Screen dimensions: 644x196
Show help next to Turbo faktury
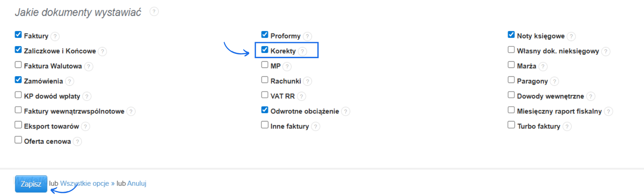[x=567, y=126]
